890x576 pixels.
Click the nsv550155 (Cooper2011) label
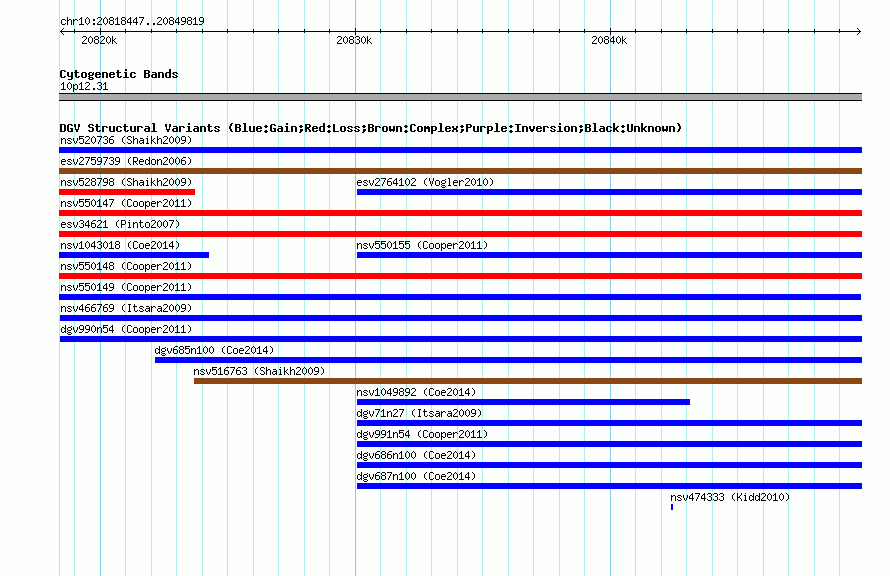pyautogui.click(x=422, y=245)
